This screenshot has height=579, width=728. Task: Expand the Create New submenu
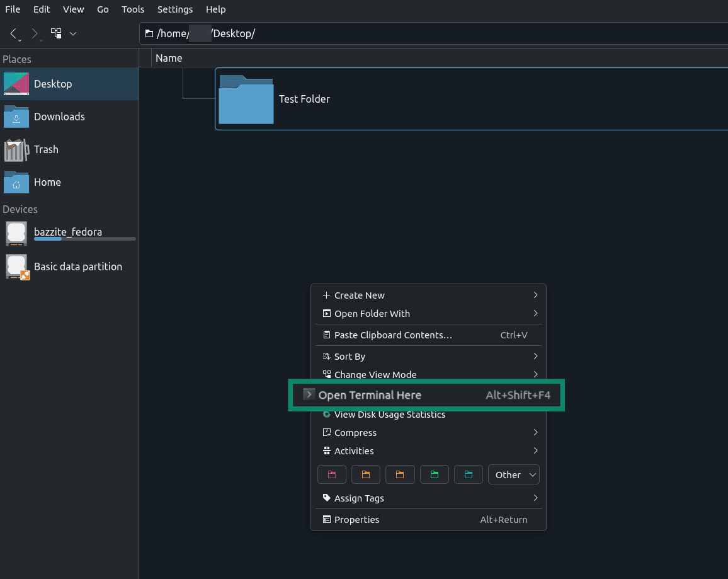428,295
